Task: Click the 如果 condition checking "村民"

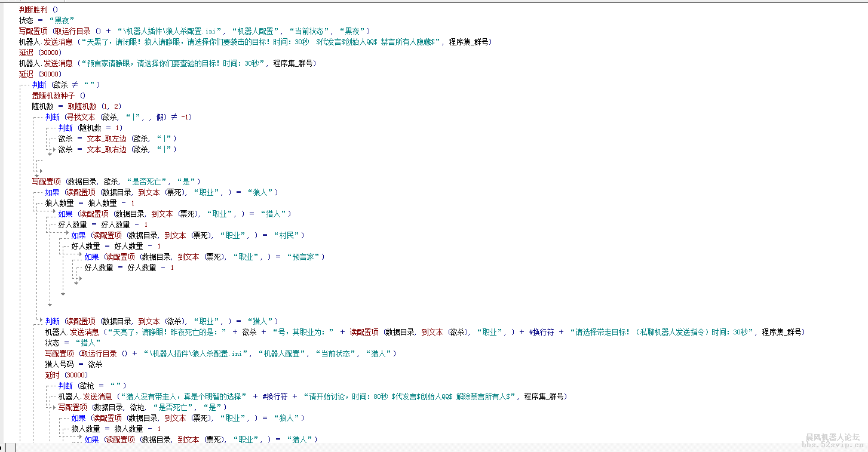Action: click(188, 235)
